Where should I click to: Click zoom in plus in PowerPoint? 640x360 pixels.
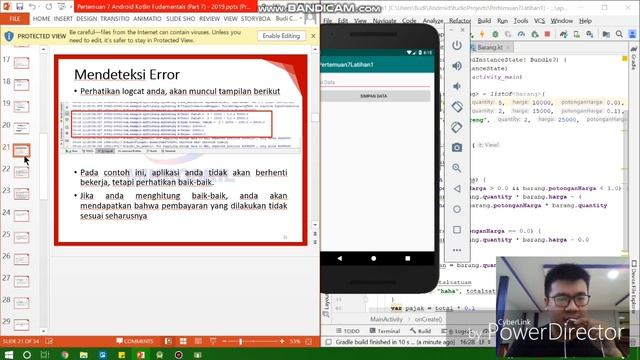click(282, 341)
